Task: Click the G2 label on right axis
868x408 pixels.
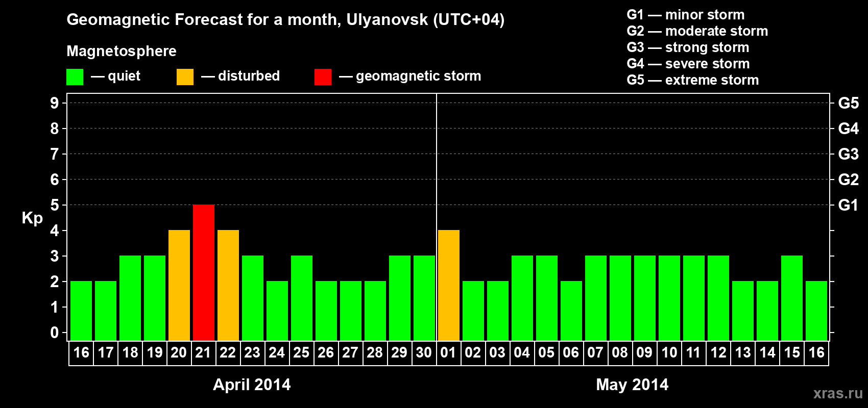Action: tap(849, 180)
